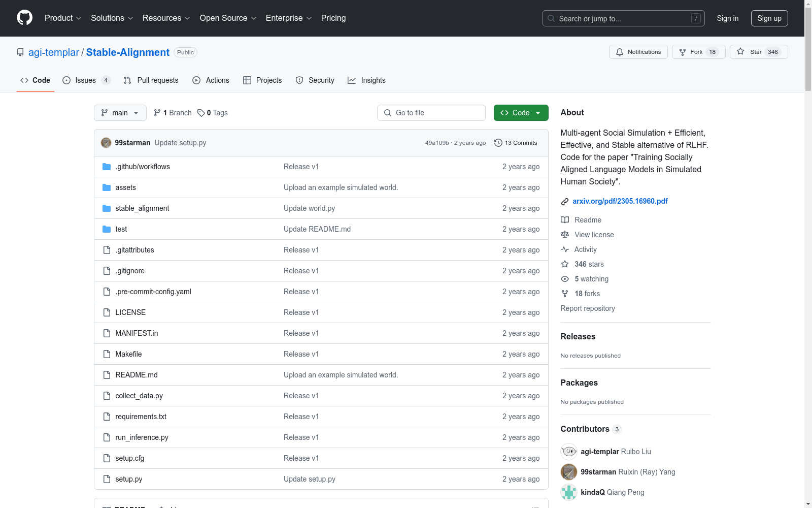The width and height of the screenshot is (812, 508).
Task: Switch to the Actions tab
Action: point(211,80)
